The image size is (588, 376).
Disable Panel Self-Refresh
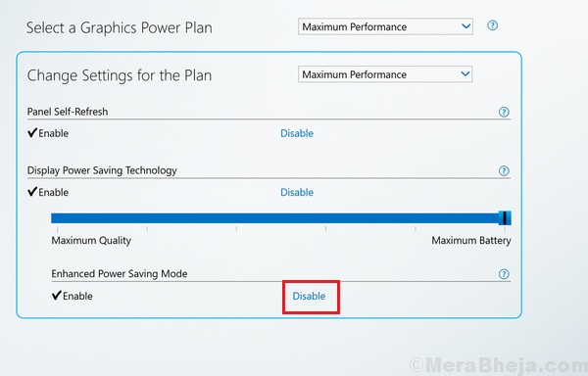[x=297, y=133]
